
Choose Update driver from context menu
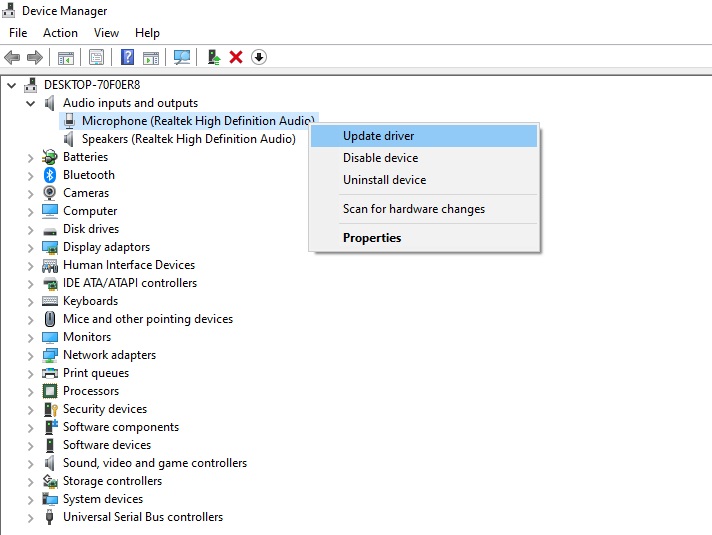424,136
